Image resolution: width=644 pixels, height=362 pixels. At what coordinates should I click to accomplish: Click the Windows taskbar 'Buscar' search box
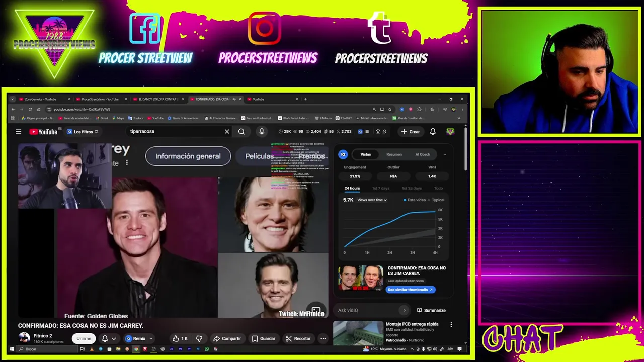pyautogui.click(x=46, y=349)
